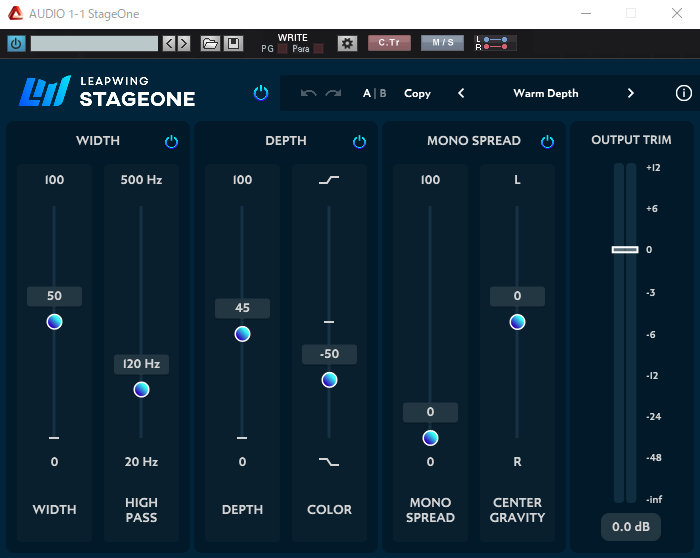This screenshot has height=558, width=700.
Task: Select previous preset with left chevron
Action: pos(461,93)
